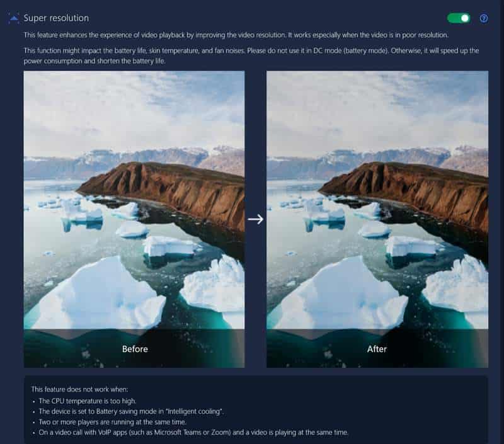Turn off the Super resolution toggle
This screenshot has width=504, height=444.
[459, 18]
